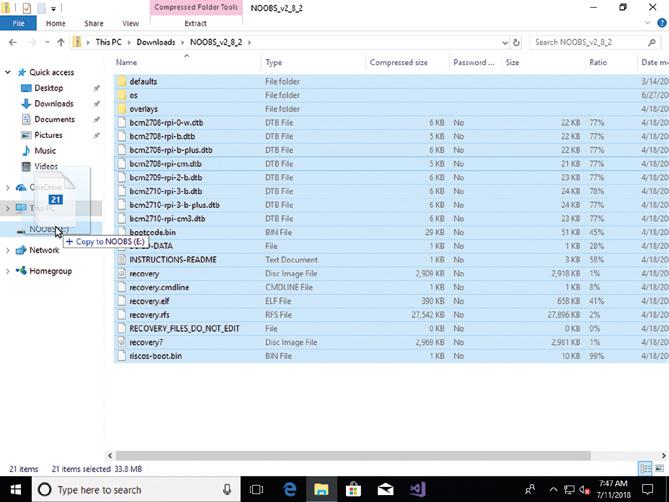The width and height of the screenshot is (669, 502).
Task: Sort by the Password column header
Action: click(x=474, y=62)
